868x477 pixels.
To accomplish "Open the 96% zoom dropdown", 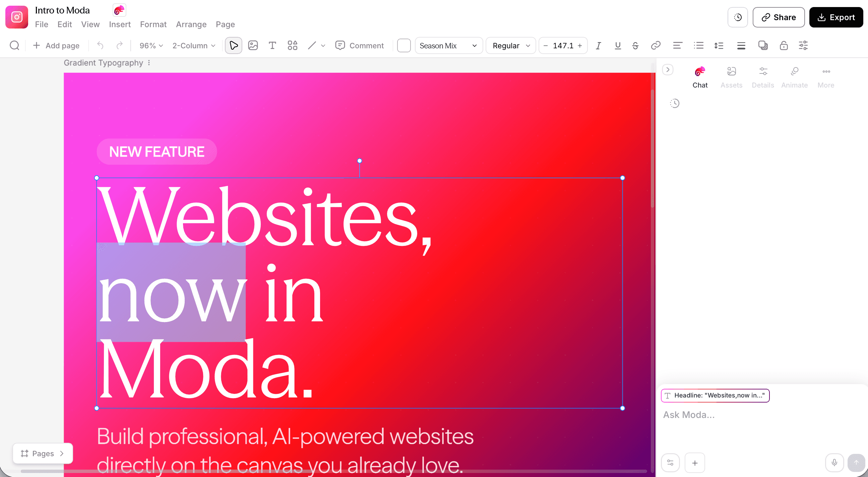I will pyautogui.click(x=151, y=46).
